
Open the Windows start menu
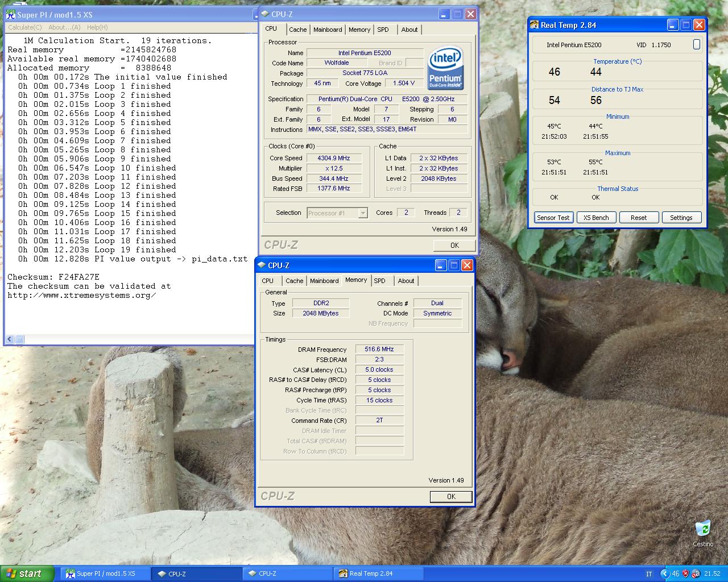[x=27, y=573]
